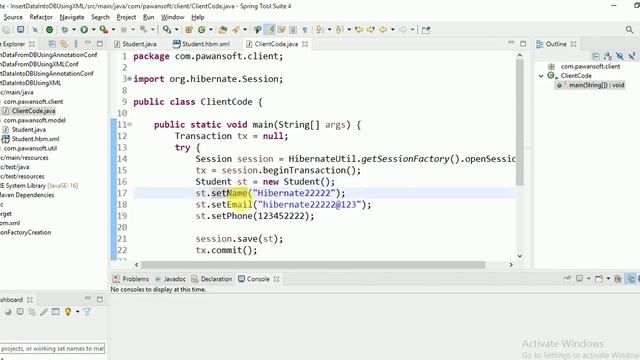Click the Next Annotation toolbar icon
Screen dimensions: 640x360
[x=319, y=29]
